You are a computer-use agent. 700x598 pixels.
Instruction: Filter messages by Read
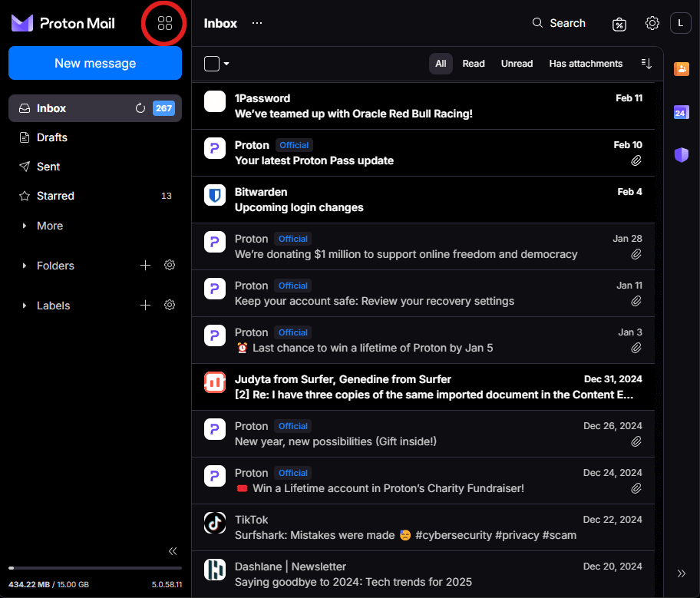point(474,64)
